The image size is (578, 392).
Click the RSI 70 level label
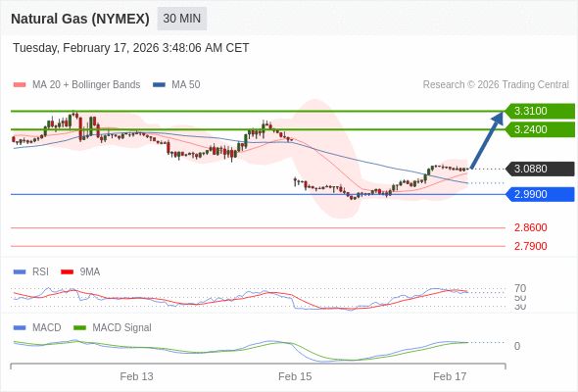[520, 288]
